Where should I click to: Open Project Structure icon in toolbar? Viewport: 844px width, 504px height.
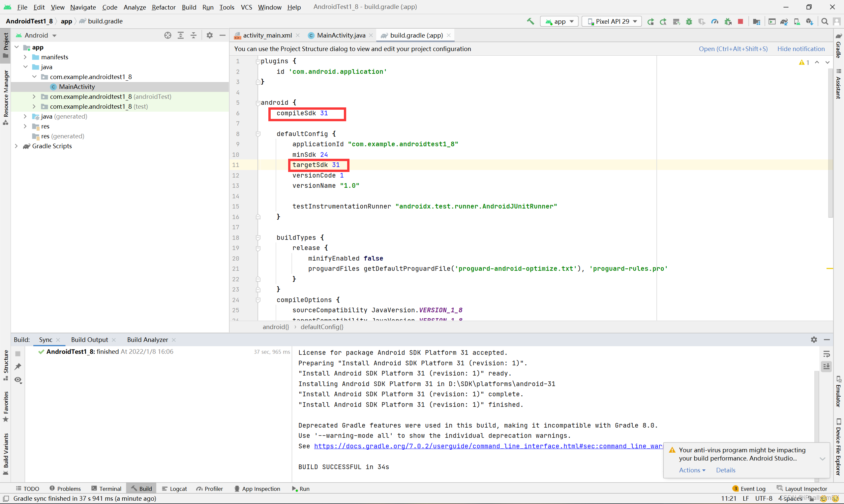click(756, 22)
